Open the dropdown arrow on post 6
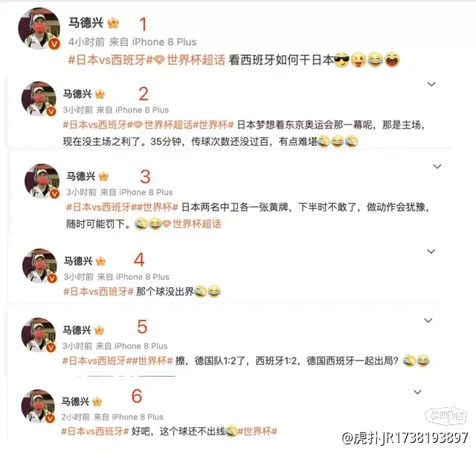The height and width of the screenshot is (454, 476). (418, 392)
